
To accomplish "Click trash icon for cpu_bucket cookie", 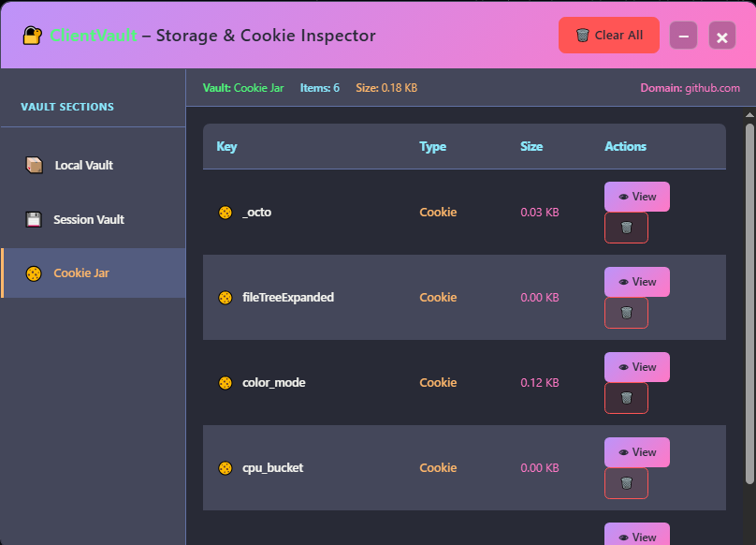I will coord(626,483).
